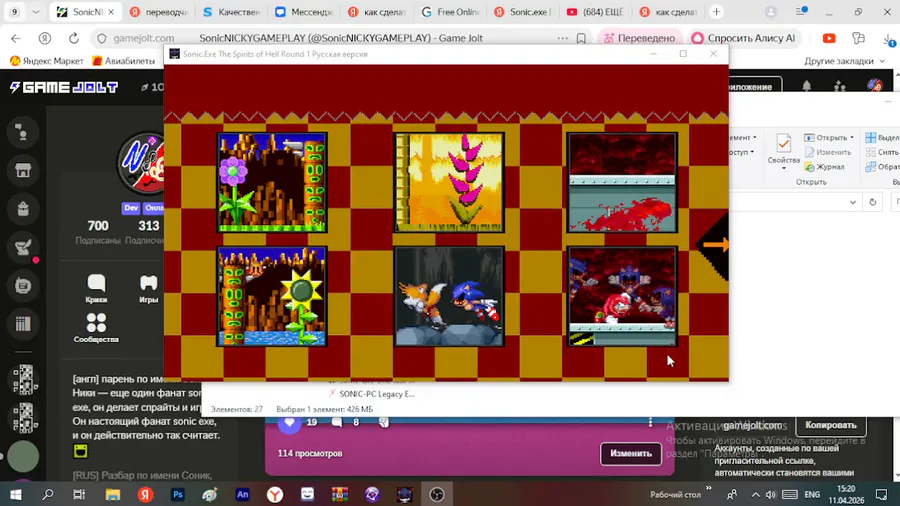The height and width of the screenshot is (506, 900).
Task: Switch to the 'Free Online' Google tab
Action: [451, 11]
